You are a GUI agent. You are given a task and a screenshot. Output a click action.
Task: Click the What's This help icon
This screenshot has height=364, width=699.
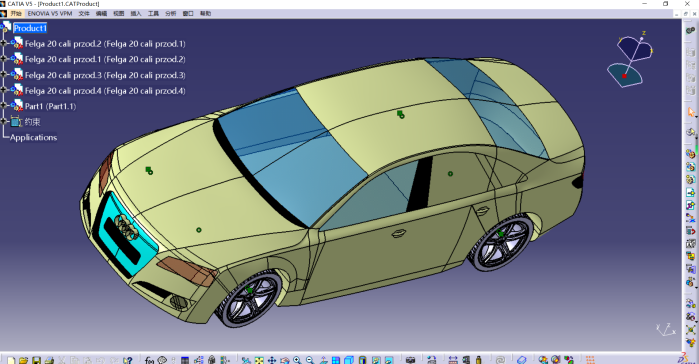[128, 360]
